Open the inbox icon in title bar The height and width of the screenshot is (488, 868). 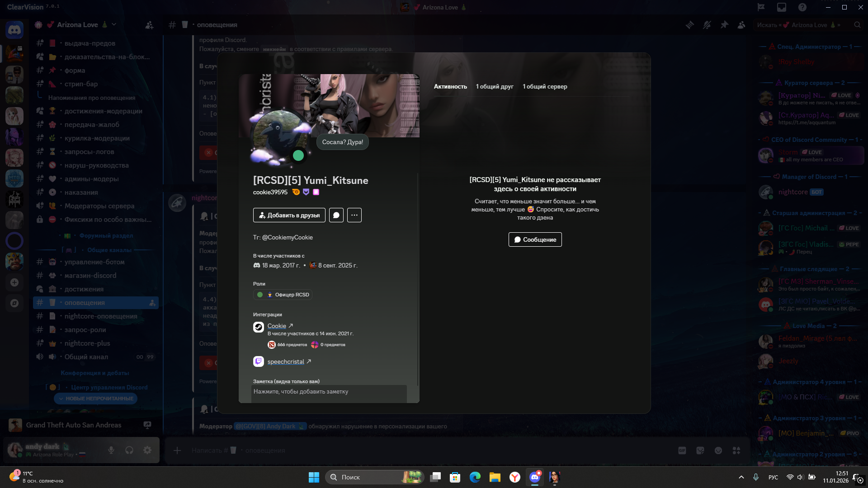[x=782, y=7]
